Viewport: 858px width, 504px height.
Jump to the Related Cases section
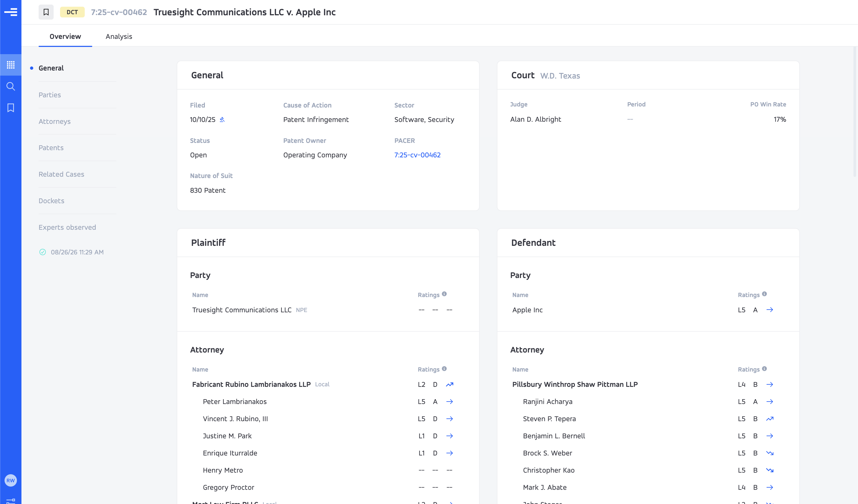pyautogui.click(x=61, y=174)
